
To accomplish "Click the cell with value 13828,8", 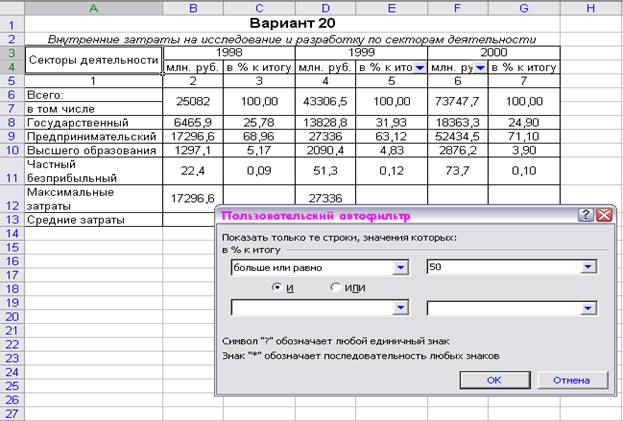I will click(325, 123).
